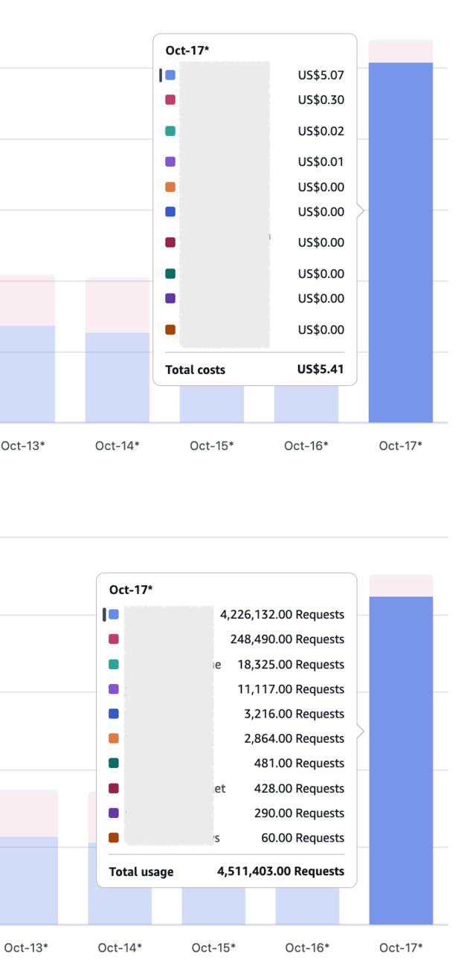Click the swatch beside 11,117.00 Requests
Screen dimensions: 476x980
114,689
